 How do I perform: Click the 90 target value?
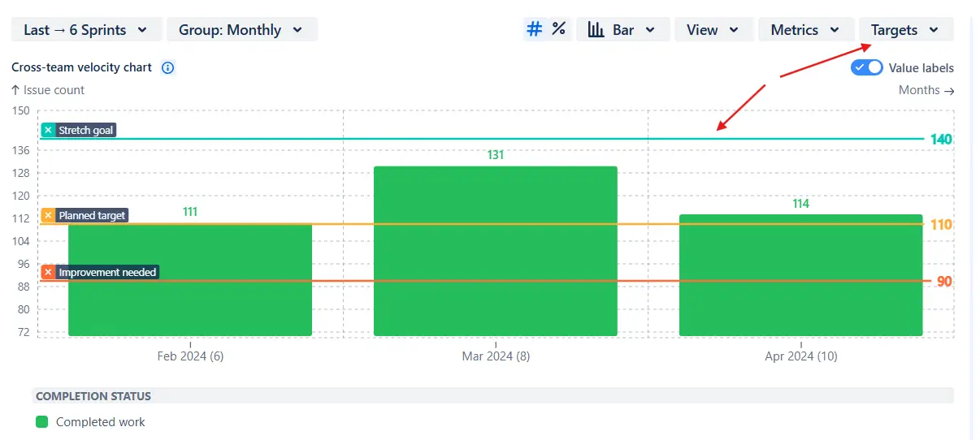pyautogui.click(x=944, y=282)
